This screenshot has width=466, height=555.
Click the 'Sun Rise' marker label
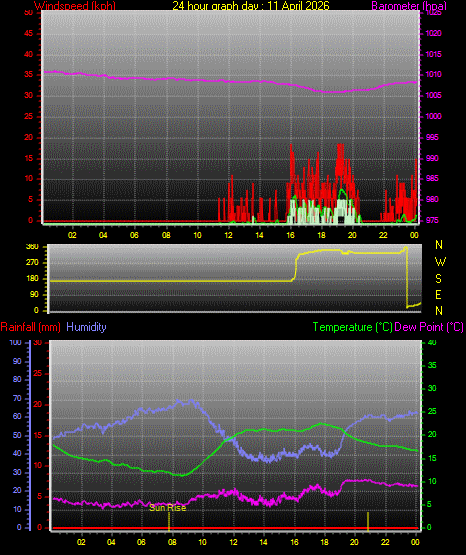tap(167, 508)
